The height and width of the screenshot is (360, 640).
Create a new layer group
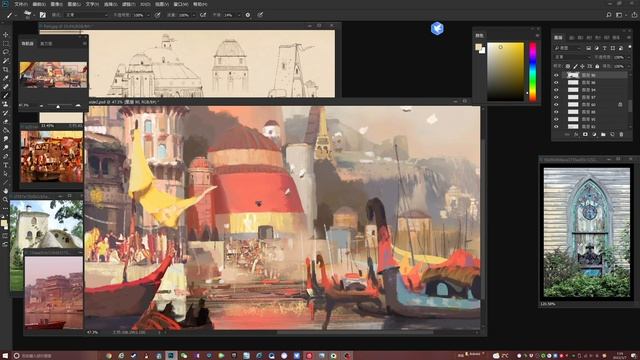click(x=603, y=134)
